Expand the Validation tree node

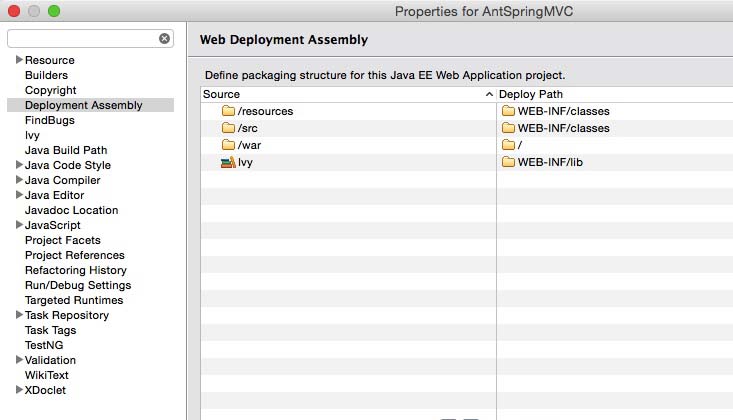tap(19, 360)
